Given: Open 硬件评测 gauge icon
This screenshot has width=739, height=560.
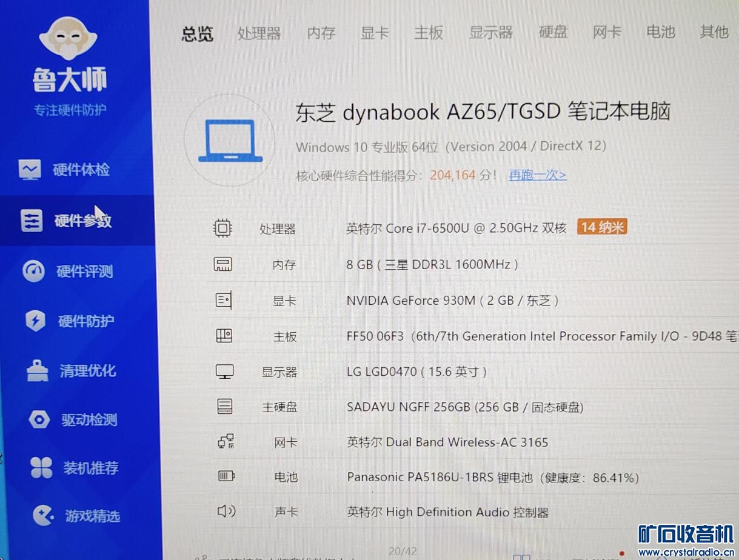Looking at the screenshot, I should click(33, 271).
